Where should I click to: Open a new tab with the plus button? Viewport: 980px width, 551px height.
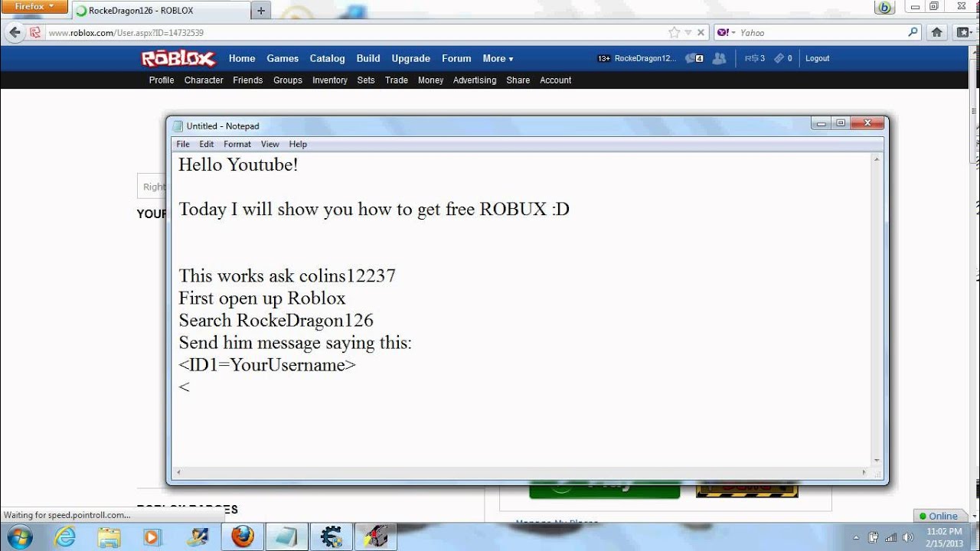261,11
